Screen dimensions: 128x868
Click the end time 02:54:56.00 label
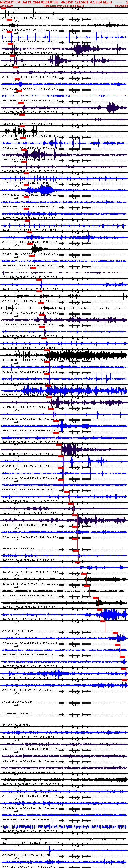[121, 6]
